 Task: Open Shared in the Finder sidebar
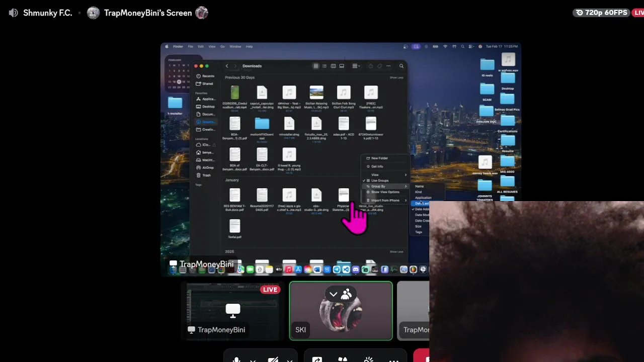tap(205, 83)
